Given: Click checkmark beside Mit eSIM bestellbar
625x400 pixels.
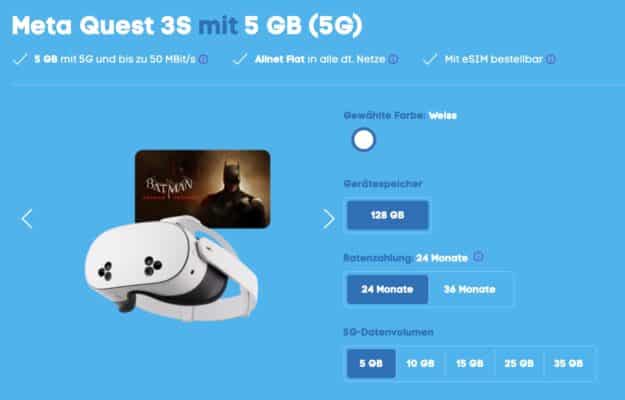Looking at the screenshot, I should pos(430,59).
